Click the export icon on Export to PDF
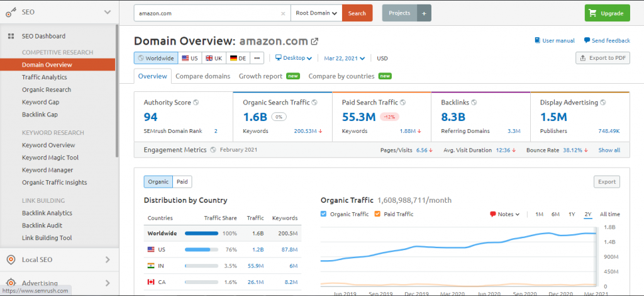 pos(583,58)
